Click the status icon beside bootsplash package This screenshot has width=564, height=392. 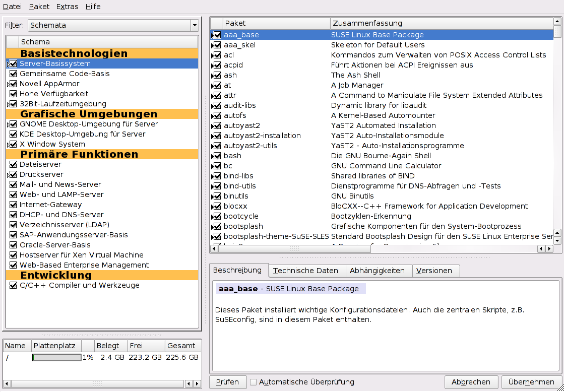(x=217, y=226)
